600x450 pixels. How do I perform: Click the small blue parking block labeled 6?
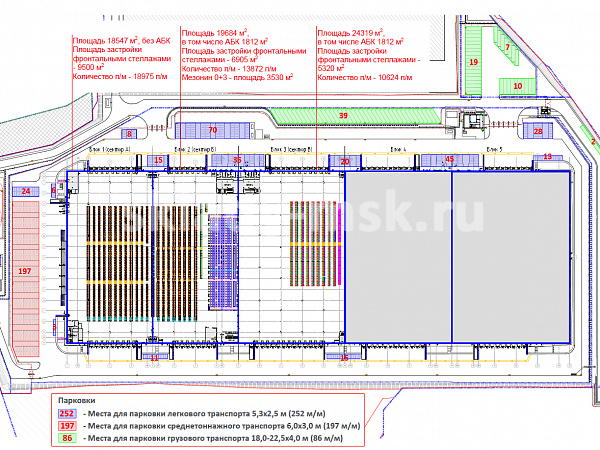point(54,190)
